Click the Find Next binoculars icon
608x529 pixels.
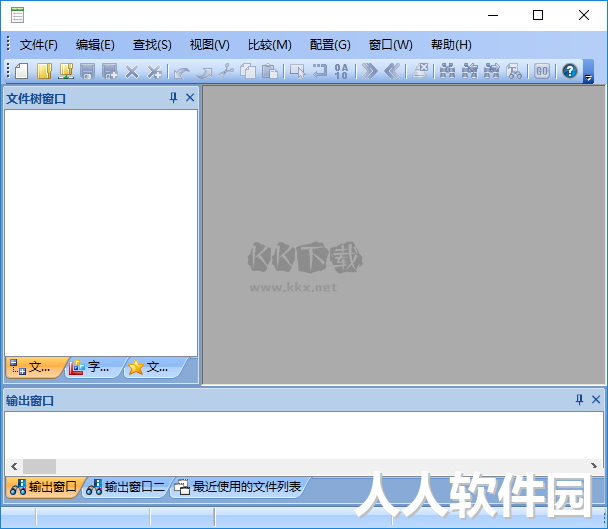pyautogui.click(x=492, y=71)
